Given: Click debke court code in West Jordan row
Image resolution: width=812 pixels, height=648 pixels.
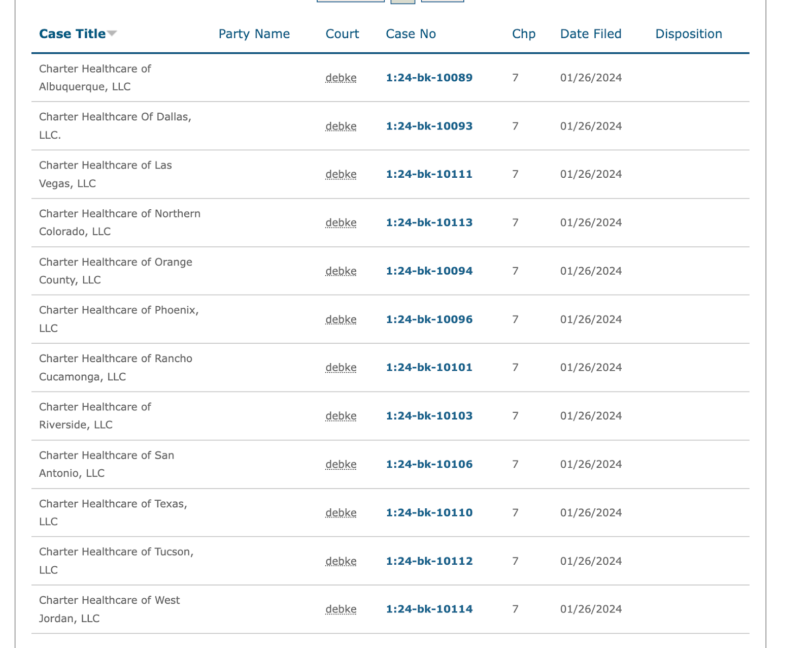Looking at the screenshot, I should [x=341, y=609].
